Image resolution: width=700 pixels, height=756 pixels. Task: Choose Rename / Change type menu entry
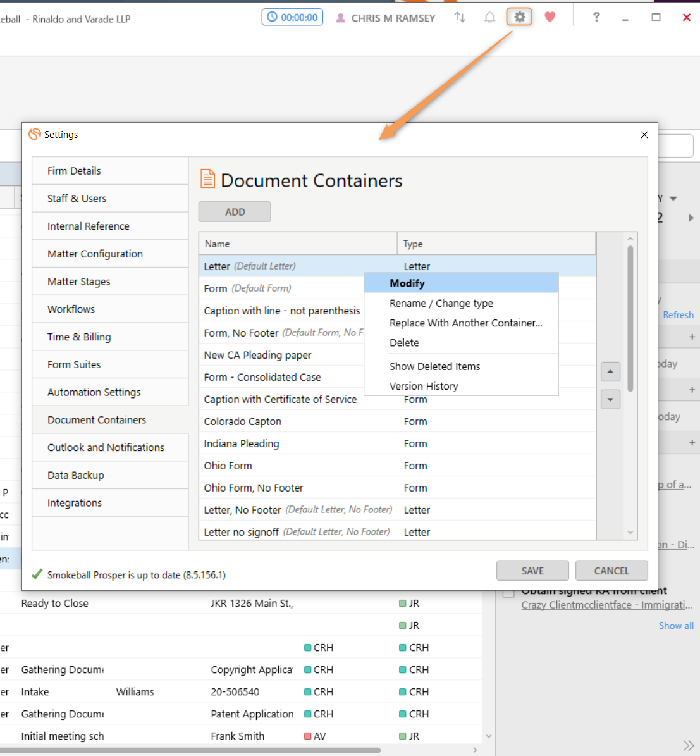tap(461, 303)
